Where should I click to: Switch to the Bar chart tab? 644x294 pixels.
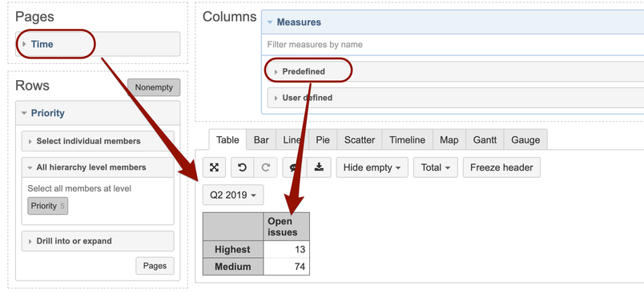pos(261,140)
